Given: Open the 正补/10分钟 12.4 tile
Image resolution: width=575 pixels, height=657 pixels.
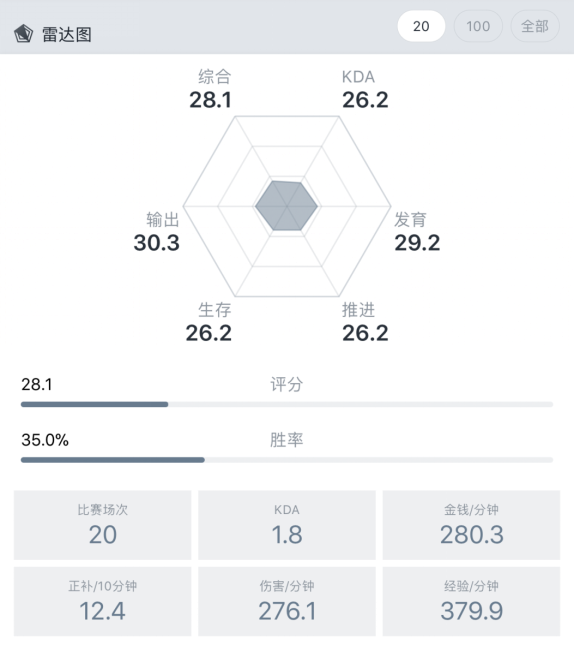Looking at the screenshot, I should [103, 601].
